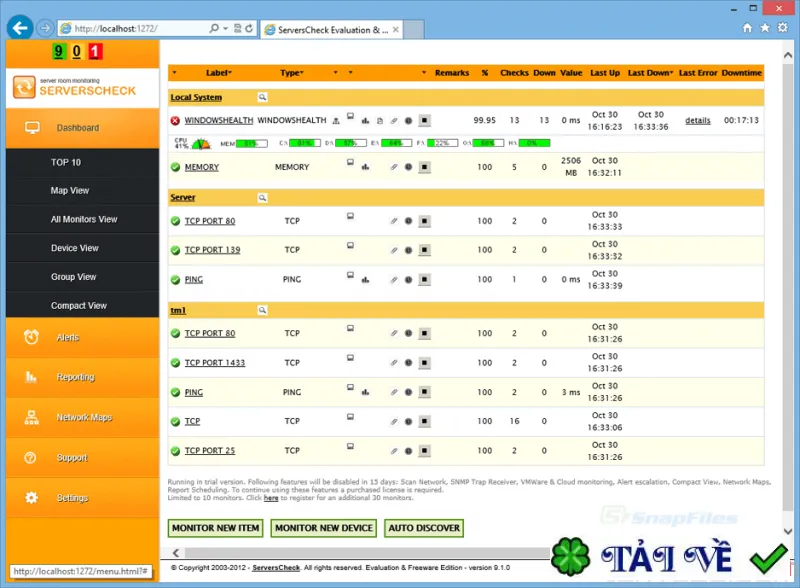Edit WINDOWSHEALTH monitor via pencil icon
The width and height of the screenshot is (800, 588).
(x=394, y=121)
